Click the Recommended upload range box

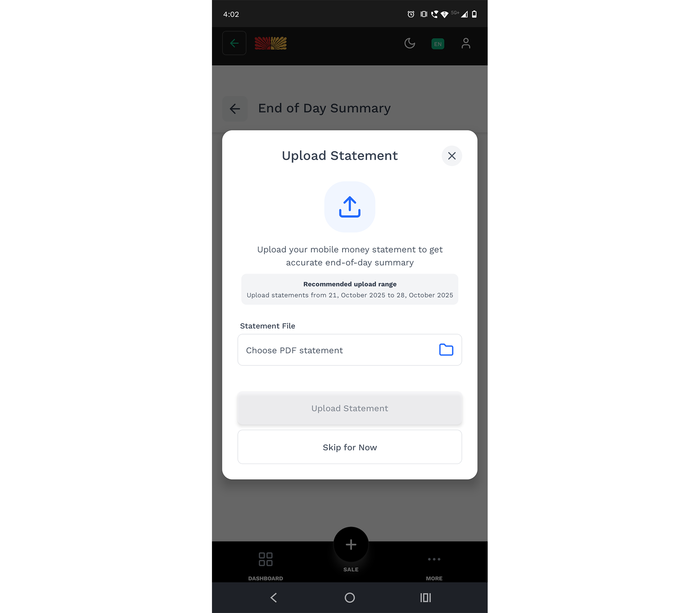pyautogui.click(x=350, y=289)
